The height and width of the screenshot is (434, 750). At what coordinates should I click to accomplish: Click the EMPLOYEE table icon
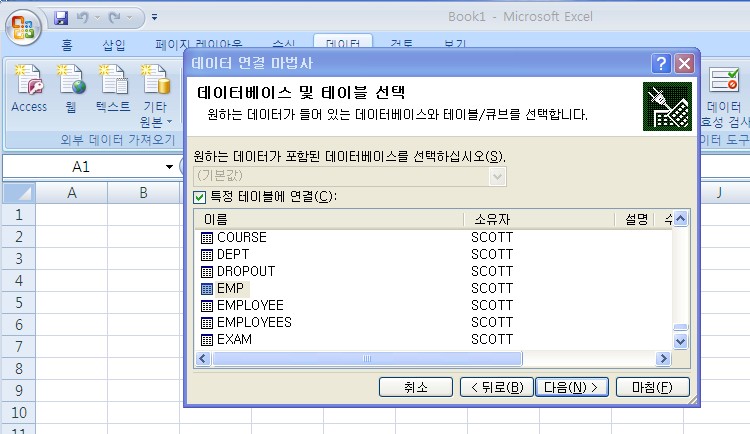coord(207,306)
